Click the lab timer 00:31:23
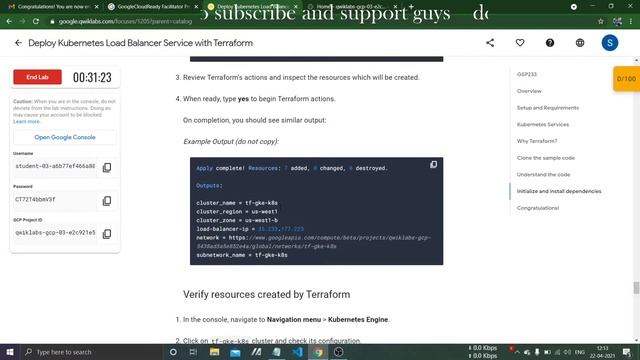Viewport: 640px width, 360px height. pos(92,77)
